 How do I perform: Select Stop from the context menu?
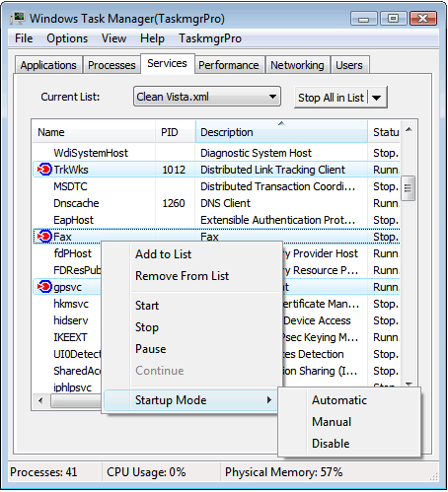(147, 327)
